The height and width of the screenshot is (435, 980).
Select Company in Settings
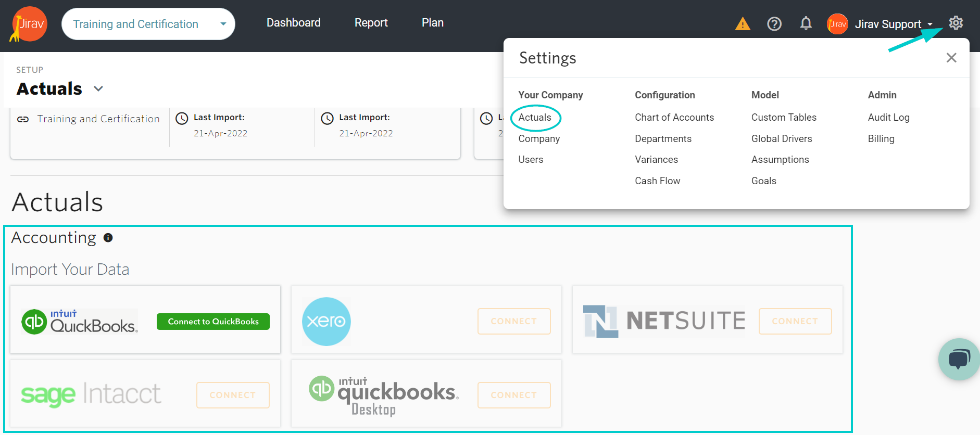[539, 139]
